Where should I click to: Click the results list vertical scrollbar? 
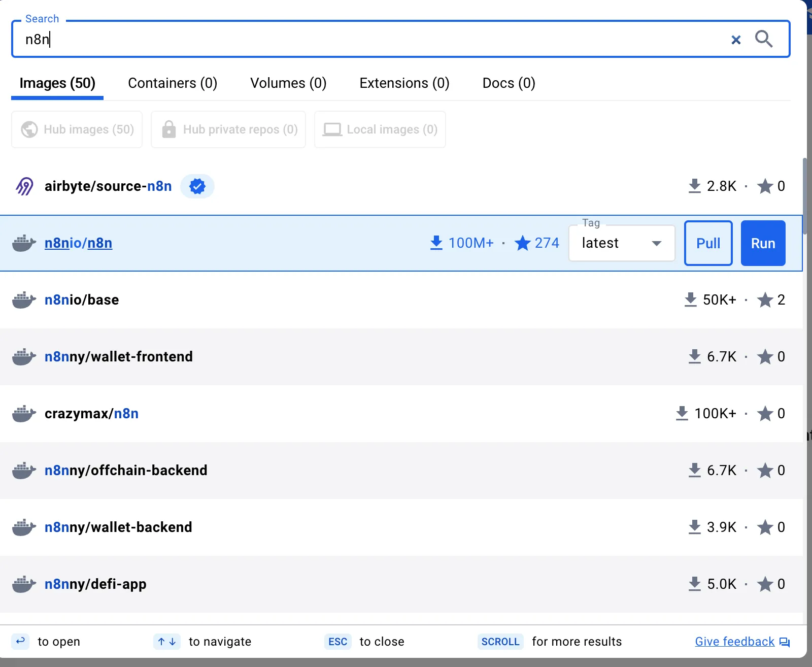point(805,196)
